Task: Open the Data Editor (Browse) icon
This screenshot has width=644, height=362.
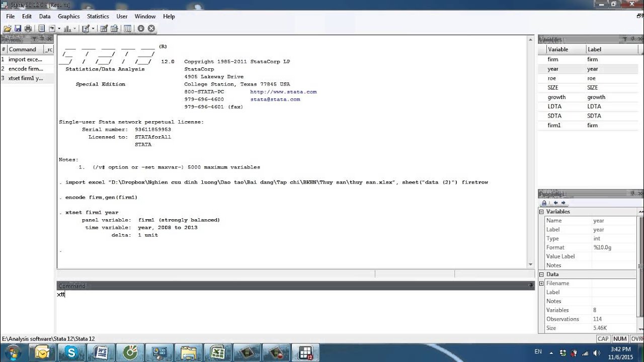Action: tap(114, 29)
